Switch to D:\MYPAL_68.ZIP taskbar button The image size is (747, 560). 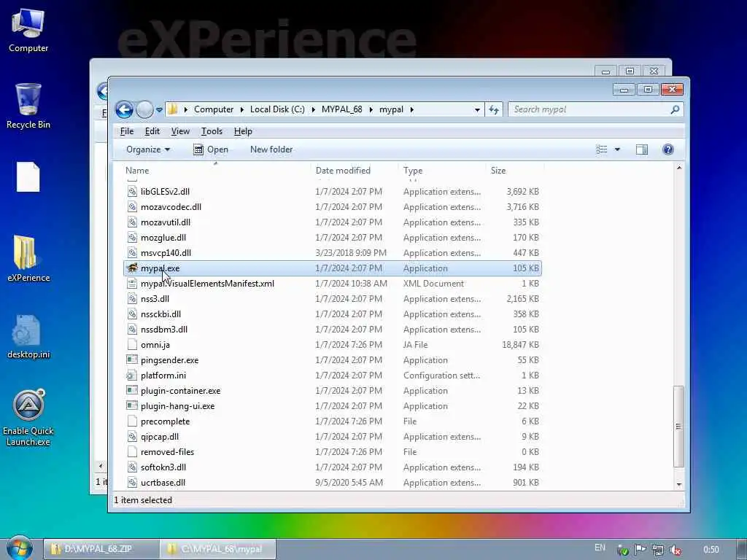coord(101,549)
